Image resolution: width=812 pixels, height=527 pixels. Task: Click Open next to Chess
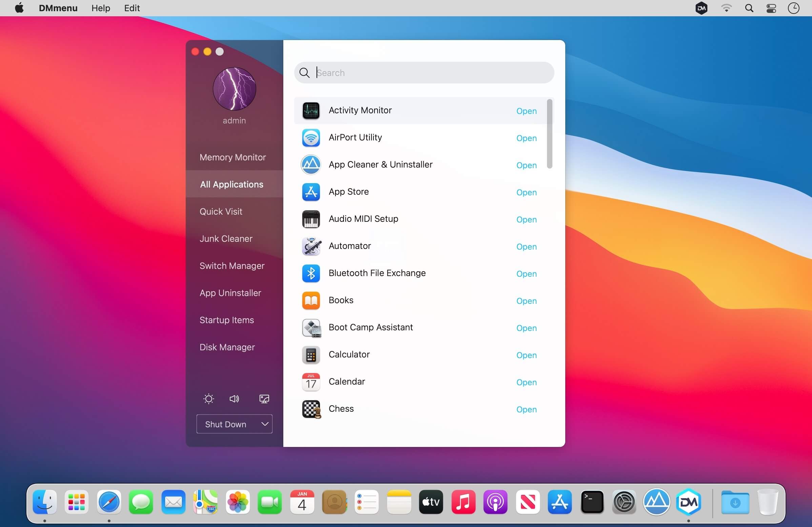coord(526,410)
